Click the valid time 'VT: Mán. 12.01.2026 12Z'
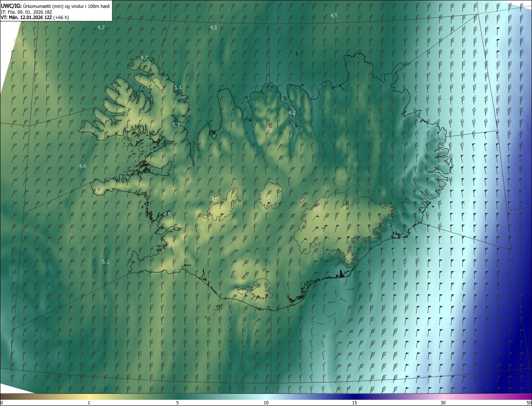The height and width of the screenshot is (406, 532). pyautogui.click(x=26, y=17)
